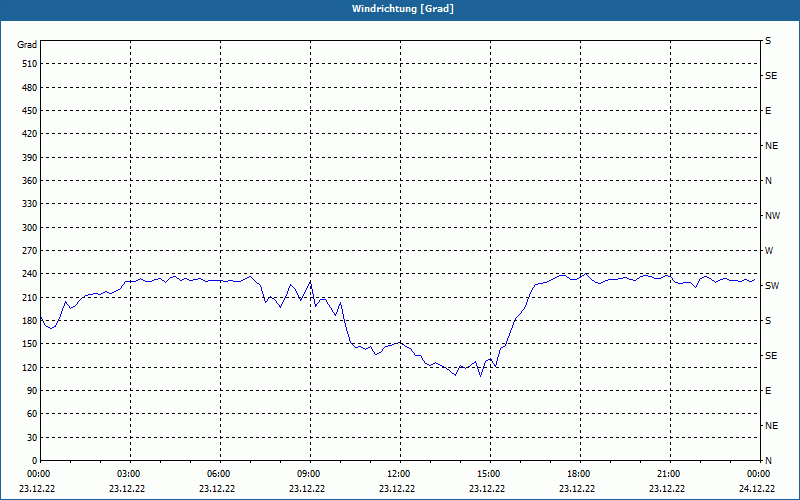
Task: Pick the '420' axis value
Action: coord(30,134)
